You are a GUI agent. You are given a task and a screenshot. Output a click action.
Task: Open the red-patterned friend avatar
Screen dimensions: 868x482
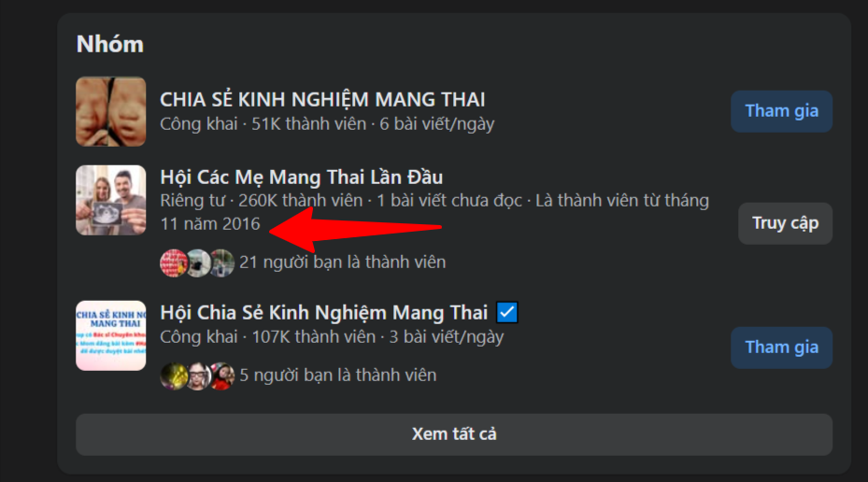point(174,262)
